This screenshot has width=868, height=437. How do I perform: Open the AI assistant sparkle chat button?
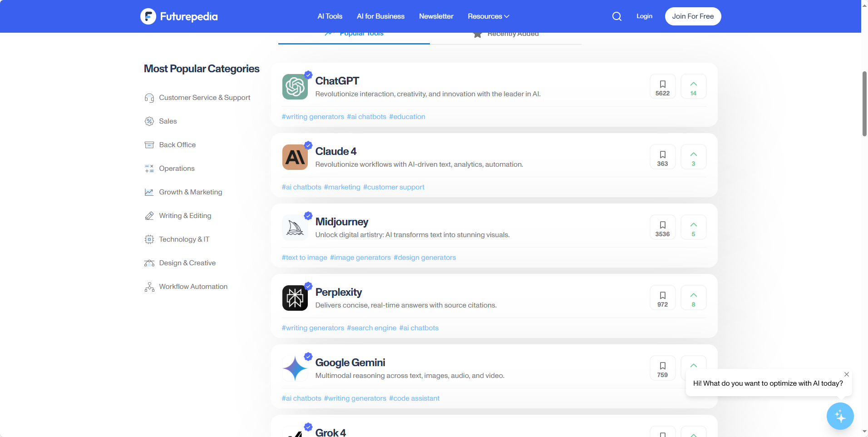tap(840, 416)
